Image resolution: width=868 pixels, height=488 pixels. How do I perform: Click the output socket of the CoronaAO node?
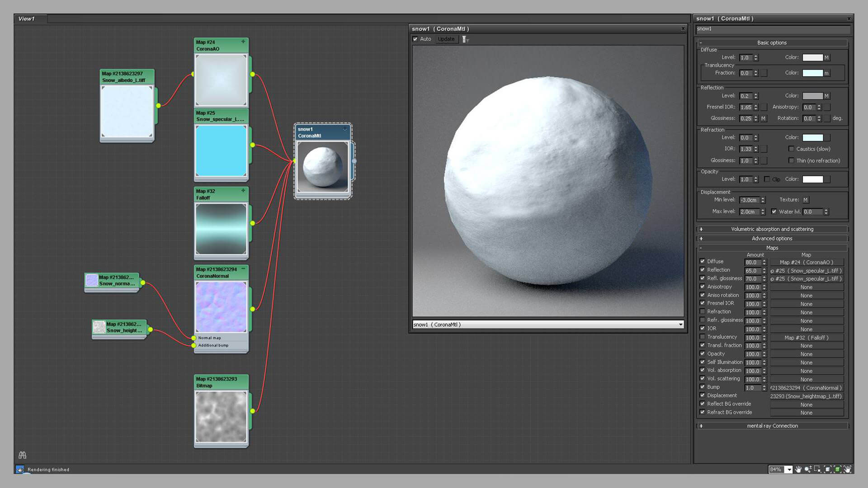pos(252,74)
